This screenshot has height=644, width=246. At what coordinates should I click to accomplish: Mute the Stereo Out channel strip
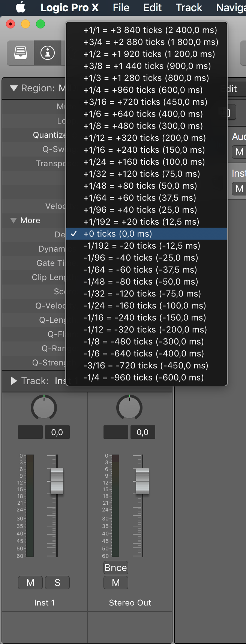[116, 583]
